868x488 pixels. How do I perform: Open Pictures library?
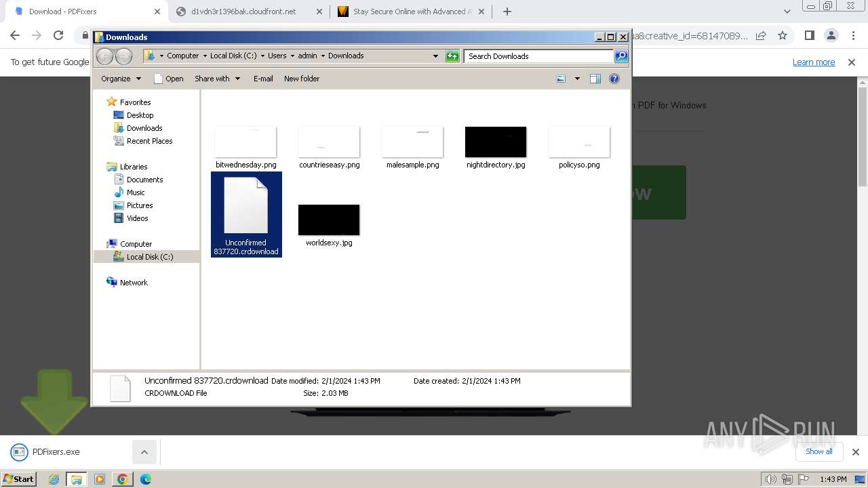point(134,205)
